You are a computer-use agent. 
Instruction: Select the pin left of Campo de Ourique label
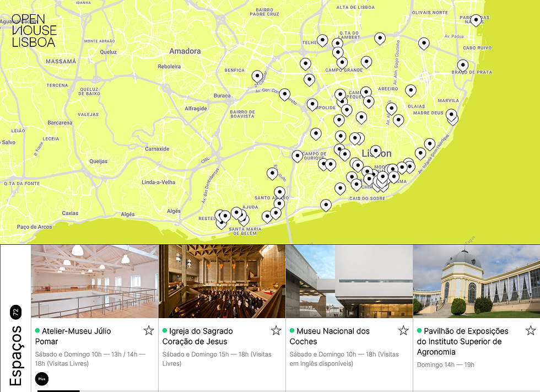pos(297,157)
